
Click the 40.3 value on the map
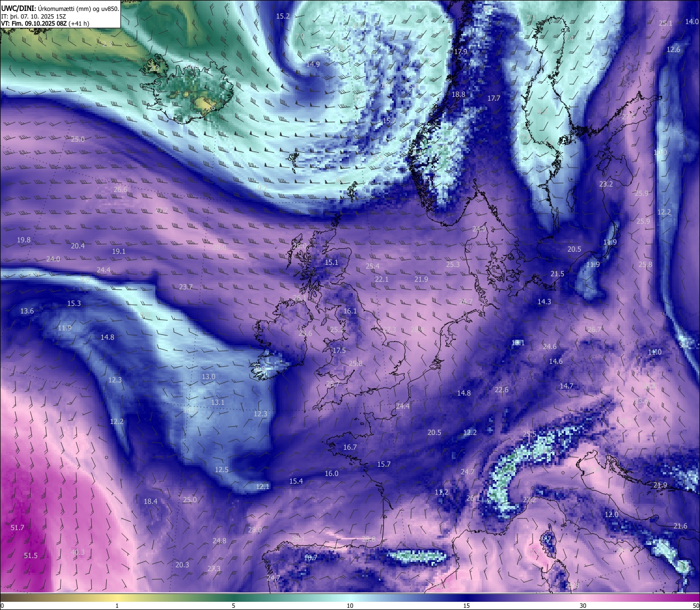[x=78, y=552]
